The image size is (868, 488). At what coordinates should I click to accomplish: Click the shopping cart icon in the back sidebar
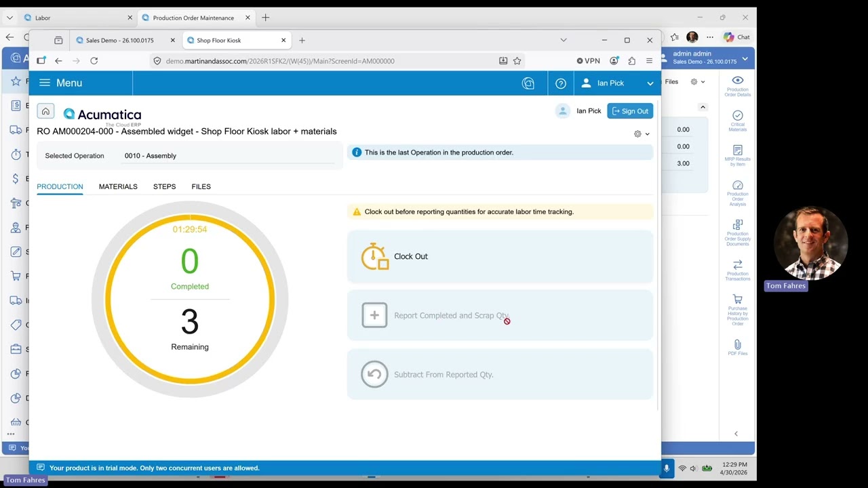[16, 277]
